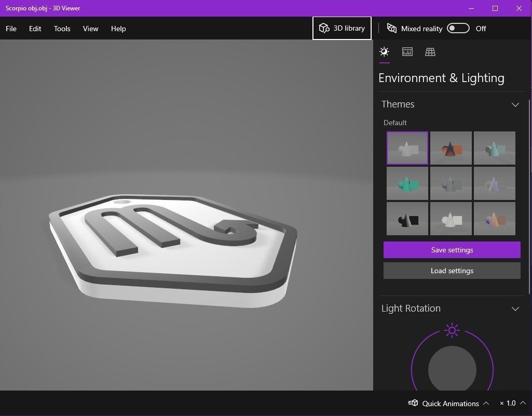Click the Default theme group label
The image size is (532, 416).
coord(395,123)
